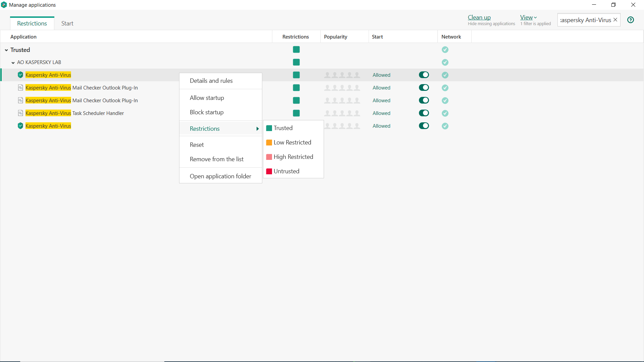This screenshot has width=644, height=362.
Task: Click file icon of second Mail Checker Outlook Plug-In
Action: tap(20, 100)
